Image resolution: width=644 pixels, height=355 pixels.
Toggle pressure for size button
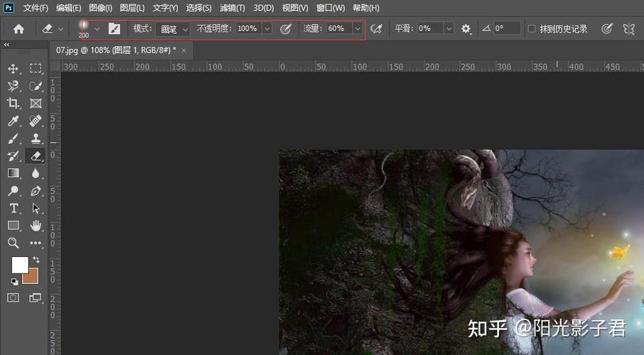point(606,29)
